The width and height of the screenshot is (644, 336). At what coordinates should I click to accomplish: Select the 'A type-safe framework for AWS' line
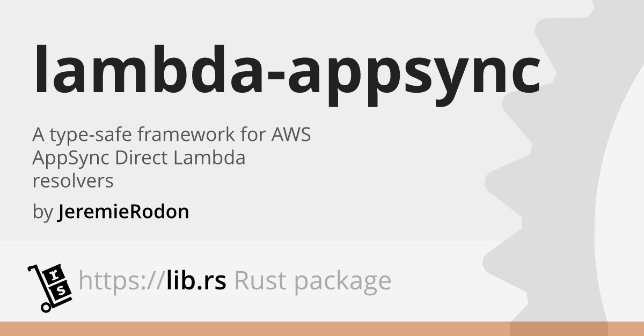pyautogui.click(x=172, y=135)
